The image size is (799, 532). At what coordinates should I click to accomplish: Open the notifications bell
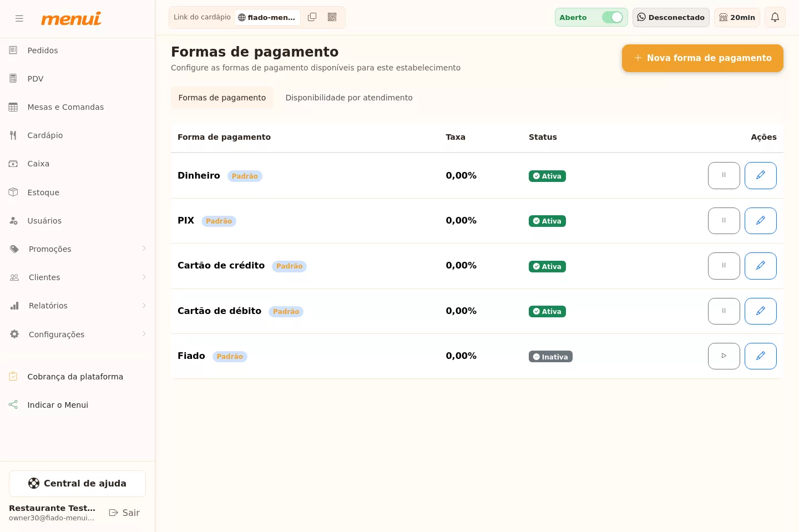tap(775, 17)
